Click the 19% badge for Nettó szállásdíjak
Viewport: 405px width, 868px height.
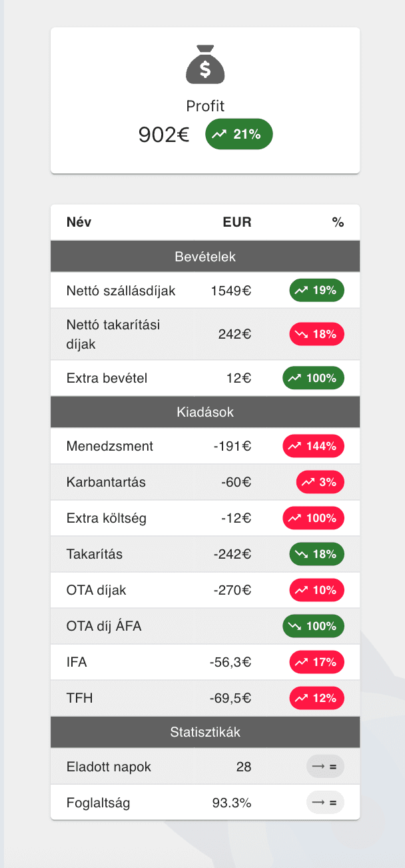316,291
